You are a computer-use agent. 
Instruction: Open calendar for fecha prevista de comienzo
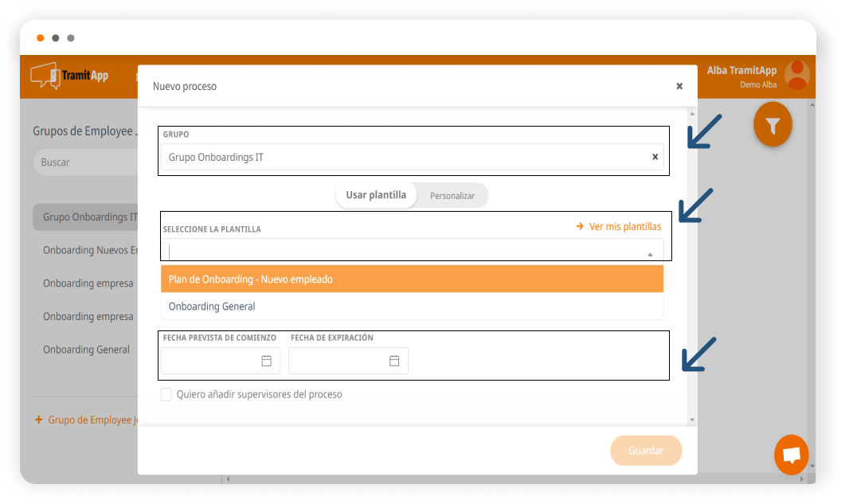coord(267,361)
